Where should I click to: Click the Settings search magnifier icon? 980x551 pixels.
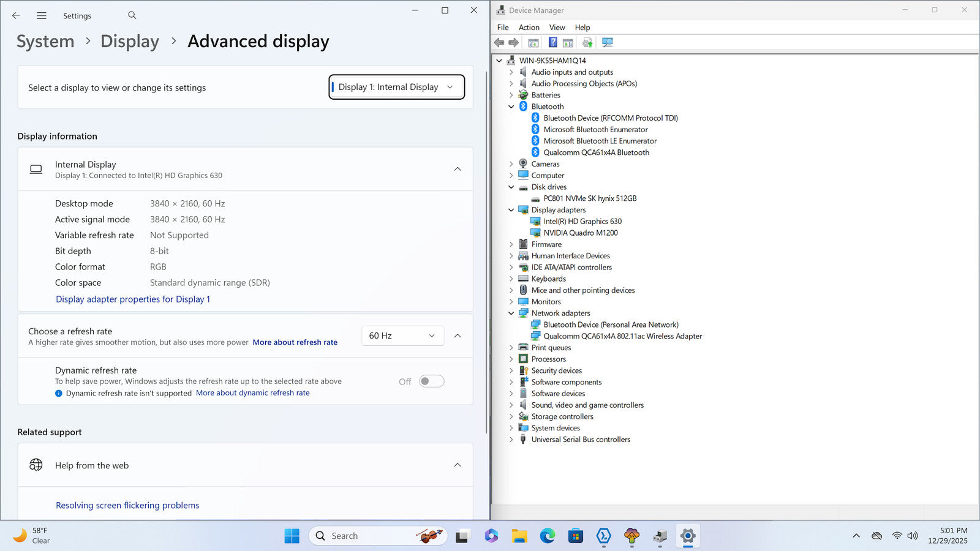coord(132,15)
